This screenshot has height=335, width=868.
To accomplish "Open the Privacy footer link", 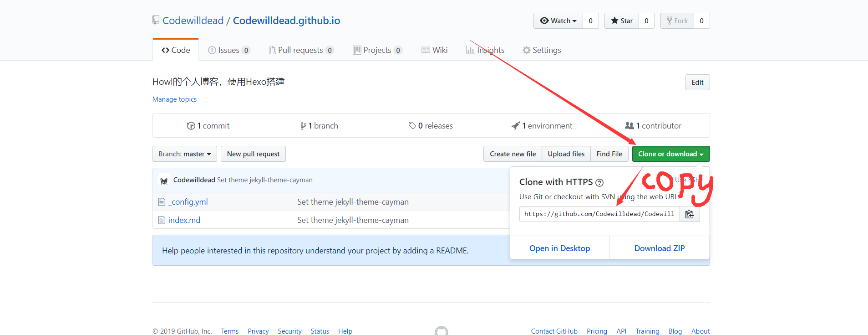I will 258,331.
